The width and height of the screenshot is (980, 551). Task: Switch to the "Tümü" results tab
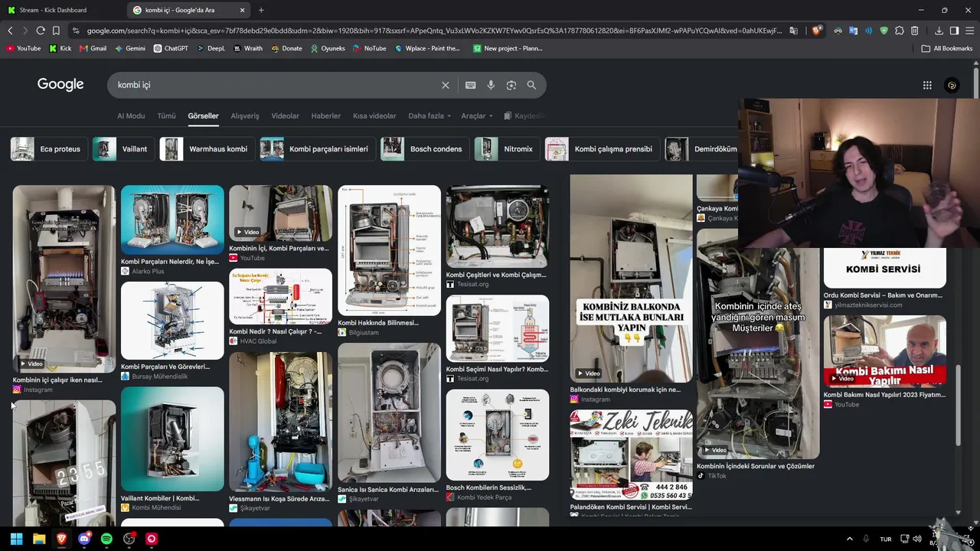click(166, 116)
